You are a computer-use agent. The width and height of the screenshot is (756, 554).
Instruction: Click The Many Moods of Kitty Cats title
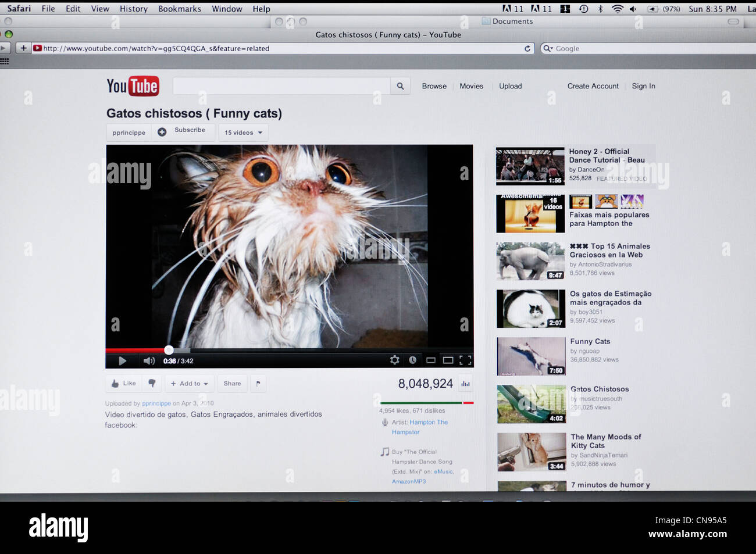tap(606, 441)
